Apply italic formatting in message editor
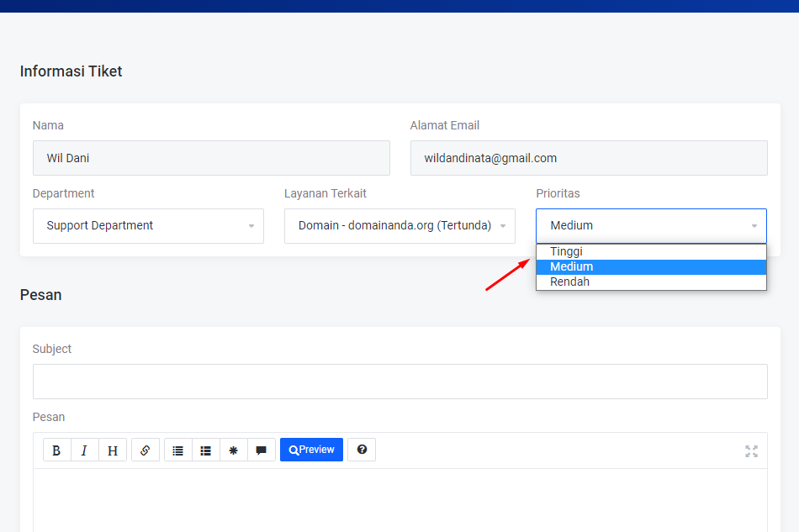Image resolution: width=799 pixels, height=532 pixels. [x=84, y=450]
